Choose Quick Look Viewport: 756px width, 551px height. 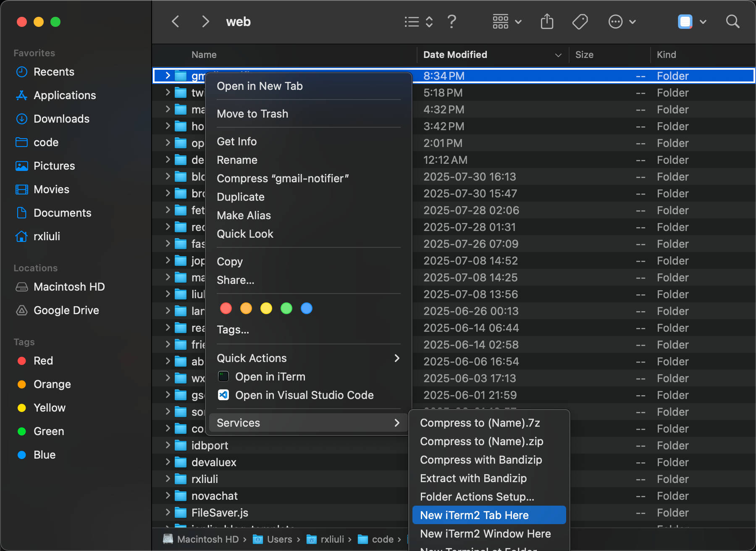tap(308, 234)
